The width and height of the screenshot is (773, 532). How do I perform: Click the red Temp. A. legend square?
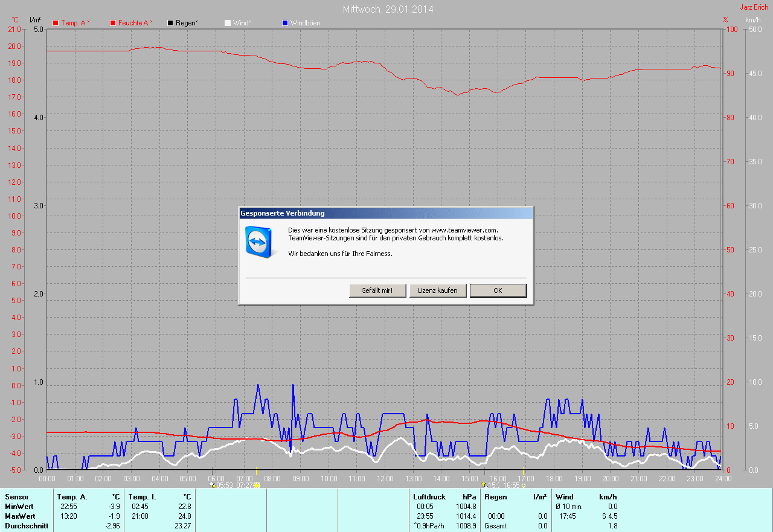coord(56,23)
